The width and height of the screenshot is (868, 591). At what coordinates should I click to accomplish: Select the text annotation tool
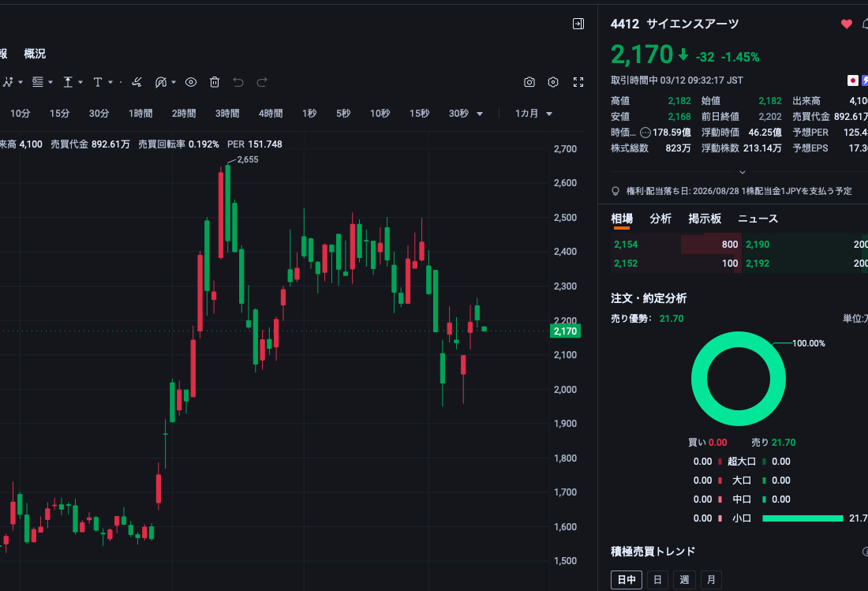(98, 82)
